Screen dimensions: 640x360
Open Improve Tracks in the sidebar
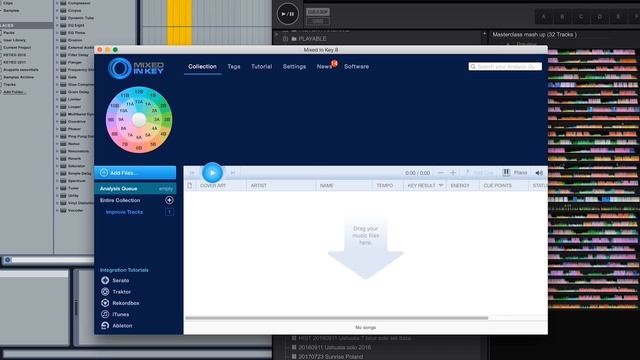click(124, 212)
